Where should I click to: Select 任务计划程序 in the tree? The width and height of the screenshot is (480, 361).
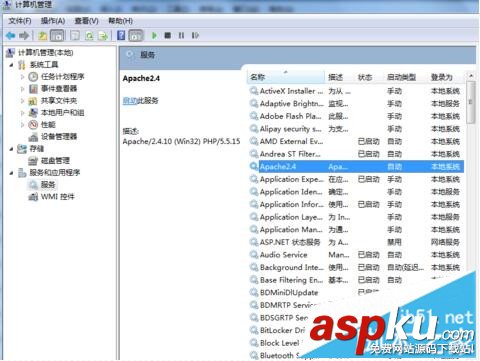pos(63,77)
